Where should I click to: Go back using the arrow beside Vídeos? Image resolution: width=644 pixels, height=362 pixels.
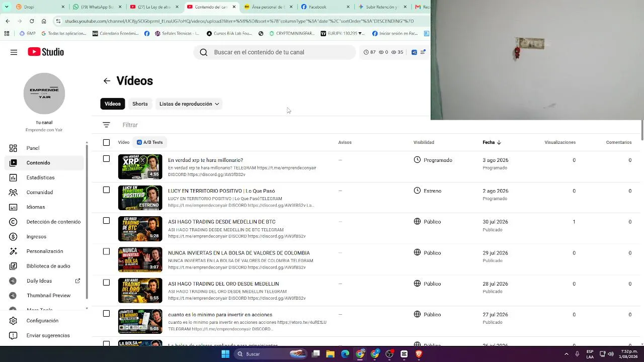coord(107,81)
